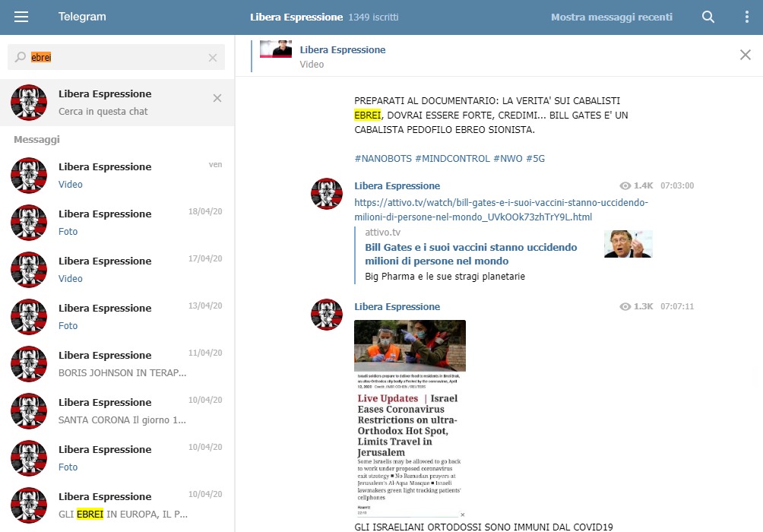The image size is (763, 532).
Task: Click the 07:03:00 message timestamp
Action: coord(677,186)
